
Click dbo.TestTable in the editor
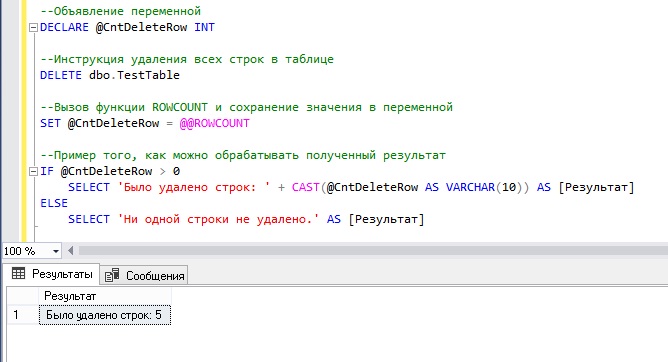[x=134, y=75]
